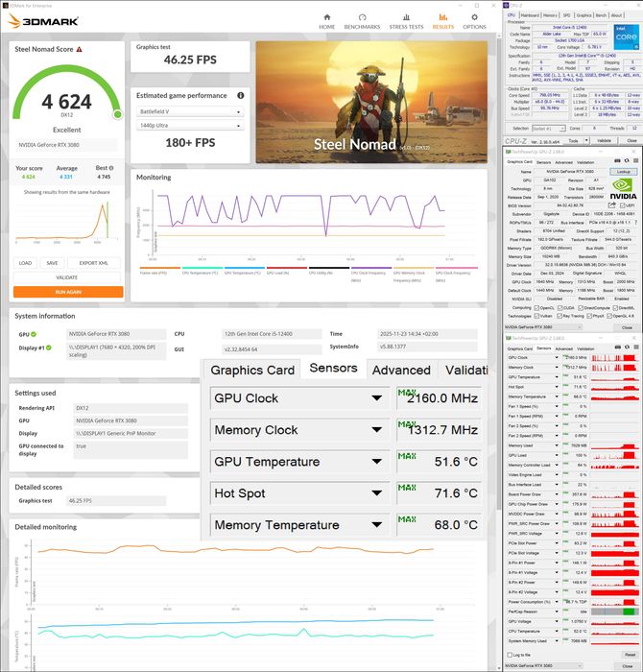Open the Advanced tab in GPU-Z Graphics Card window
Viewport: 643px width, 672px height.
[x=563, y=162]
